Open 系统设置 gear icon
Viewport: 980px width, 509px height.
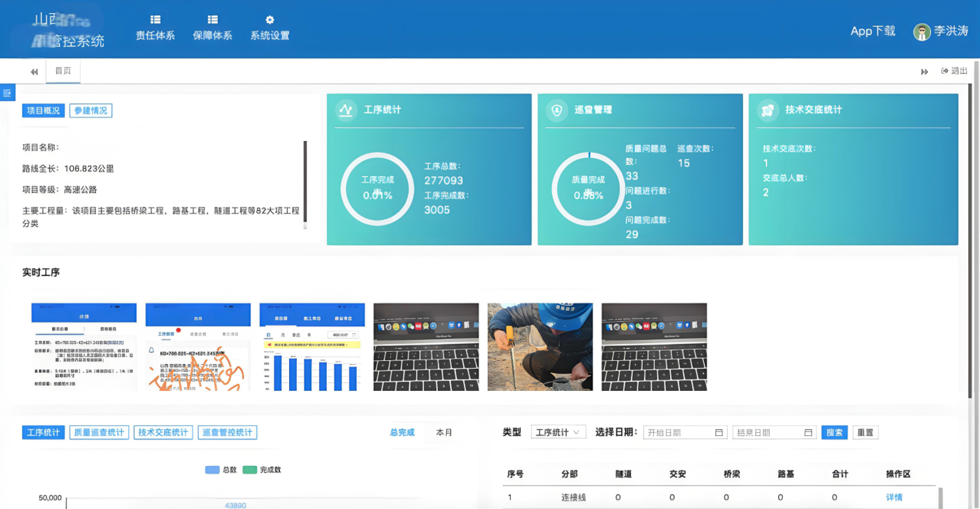click(x=269, y=20)
